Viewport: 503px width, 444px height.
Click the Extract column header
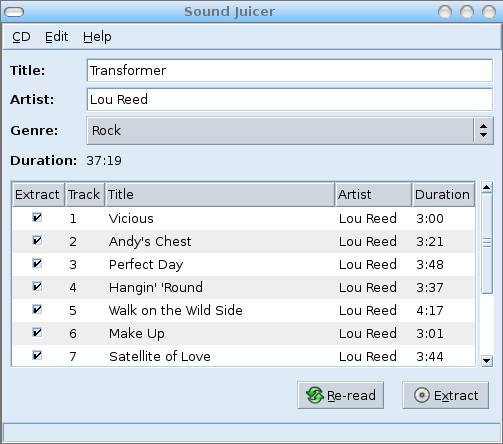point(38,194)
